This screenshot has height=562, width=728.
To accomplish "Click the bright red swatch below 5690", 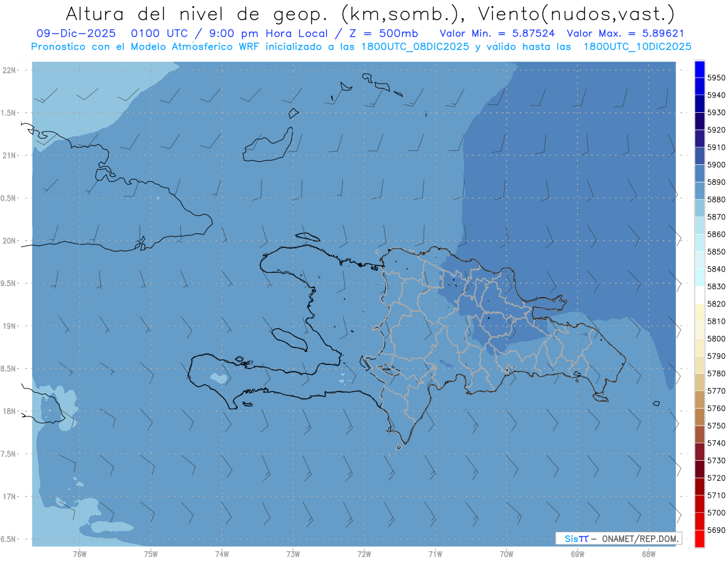I will point(699,538).
